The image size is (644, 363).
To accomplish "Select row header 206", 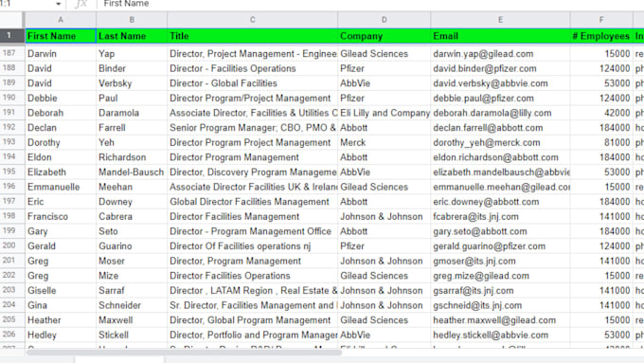I will 12,335.
